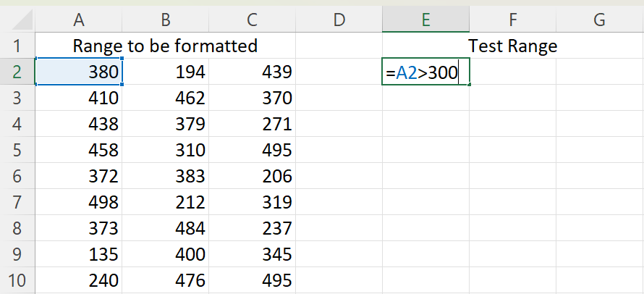Click fill handle of cell E2
Screen dimensions: 644x294
(469, 85)
